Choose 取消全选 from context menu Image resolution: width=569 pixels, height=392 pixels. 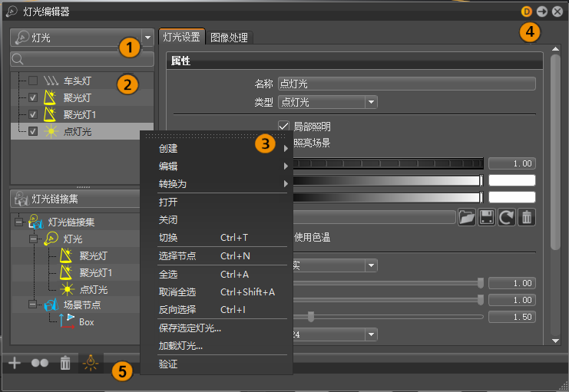click(x=217, y=292)
